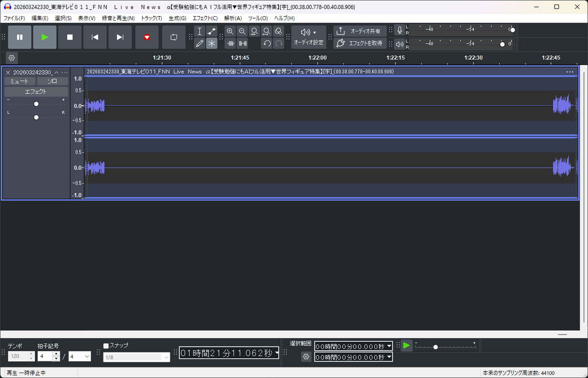588x378 pixels.
Task: Open timeline options gear icon
Action: 12,57
